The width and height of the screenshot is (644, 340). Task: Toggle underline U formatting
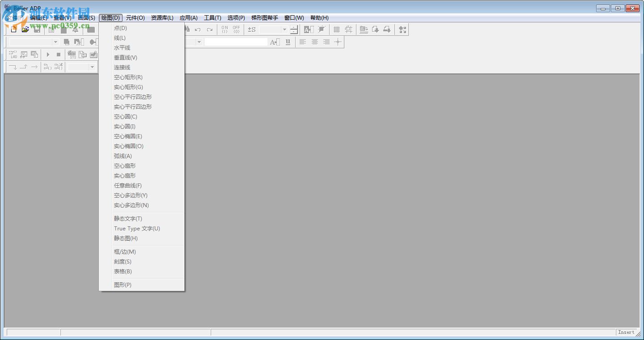pyautogui.click(x=288, y=42)
